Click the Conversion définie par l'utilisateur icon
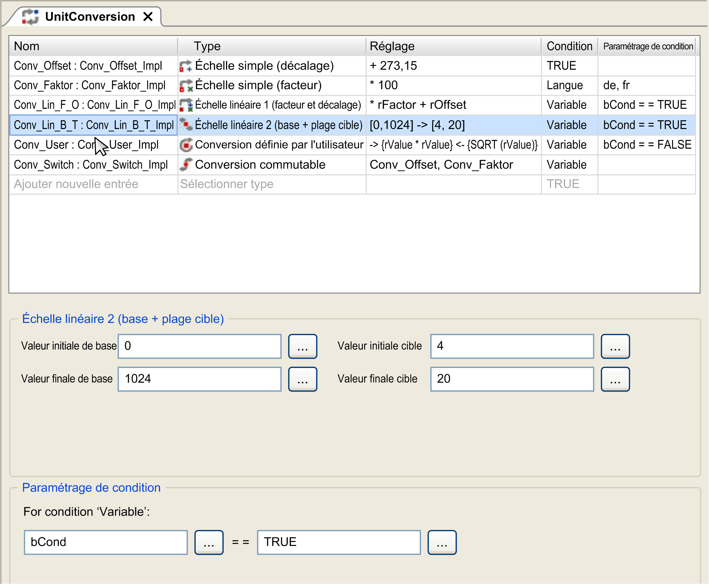Screen dimensions: 709x588 click(x=186, y=145)
